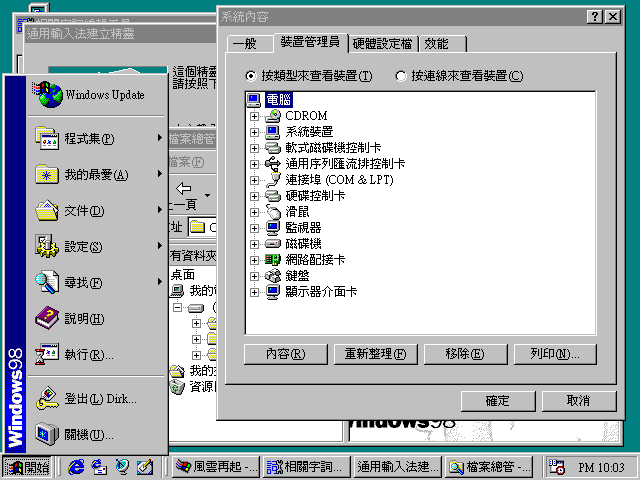
Task: Click the 列印(N)... print button
Action: click(556, 354)
